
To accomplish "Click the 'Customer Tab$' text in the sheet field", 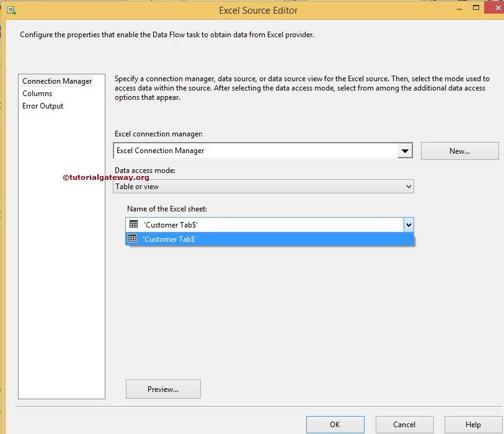I will coord(170,224).
